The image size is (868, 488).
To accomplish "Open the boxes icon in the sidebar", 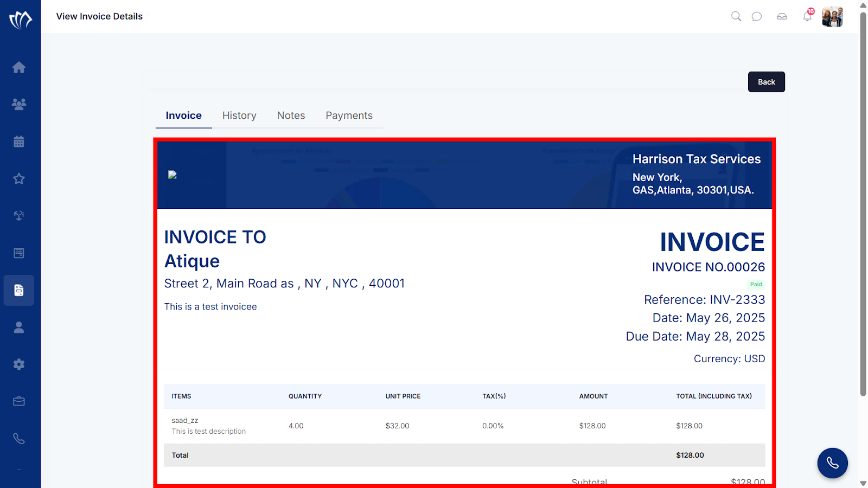I will (x=19, y=215).
